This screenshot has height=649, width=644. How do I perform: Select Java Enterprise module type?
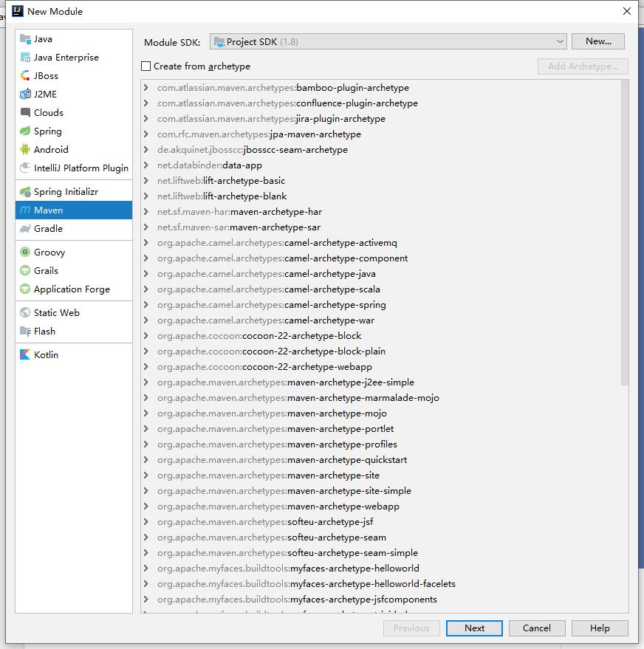point(66,58)
